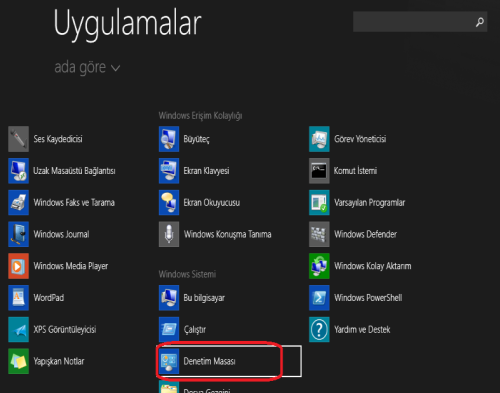Viewport: 500px width, 393px height.
Task: Select the 'Windows Erişim Kolaylığı' group header
Action: (x=200, y=116)
